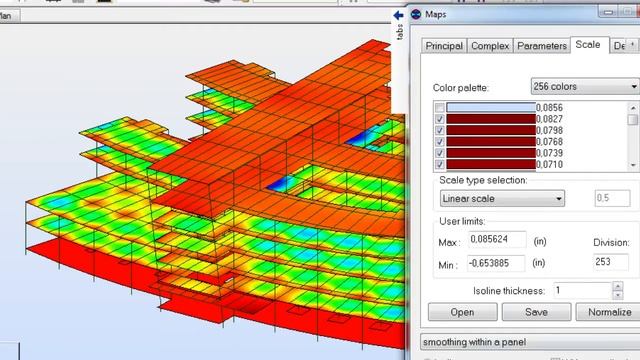Viewport: 640px width, 360px height.
Task: Open the Color palette 256 colors dropdown
Action: click(x=585, y=87)
